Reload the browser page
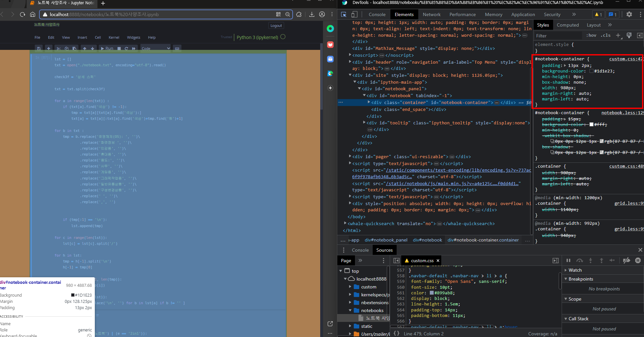 [22, 14]
